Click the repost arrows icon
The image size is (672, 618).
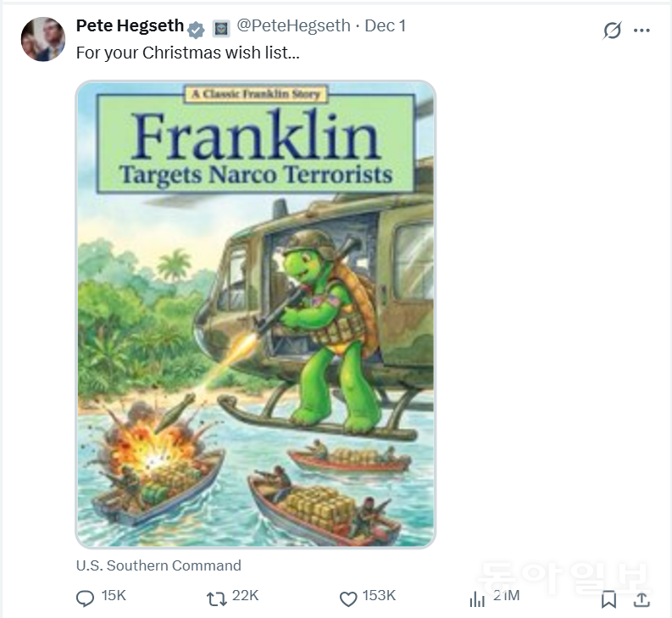click(216, 599)
